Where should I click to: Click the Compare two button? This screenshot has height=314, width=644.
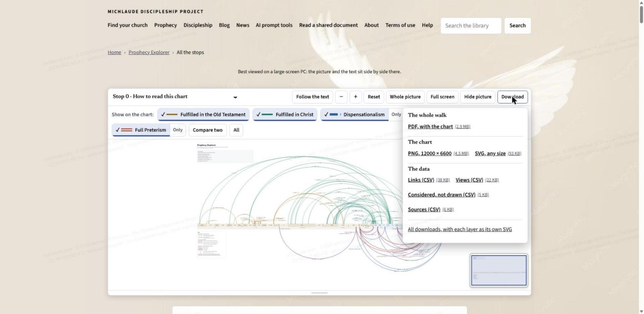[207, 130]
